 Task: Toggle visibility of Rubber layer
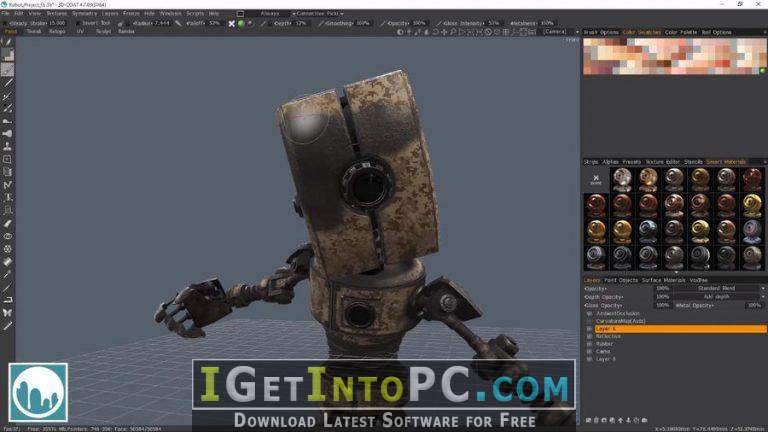point(589,344)
